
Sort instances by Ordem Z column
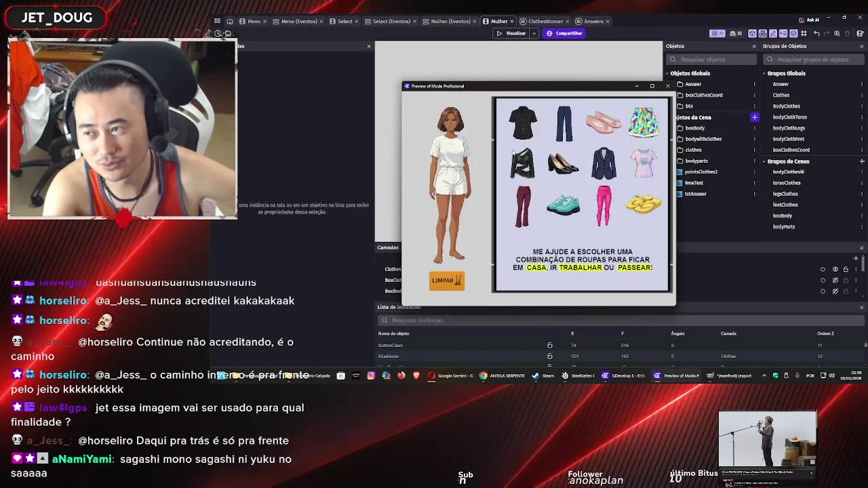click(825, 333)
